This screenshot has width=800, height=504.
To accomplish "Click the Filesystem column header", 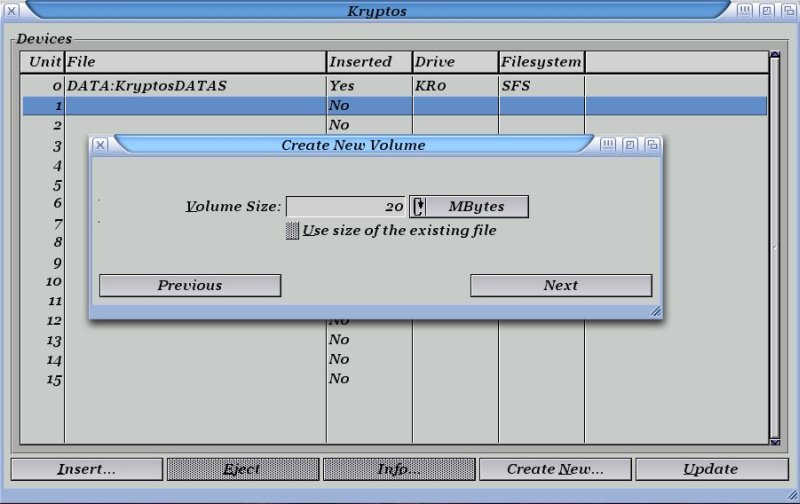I will 542,62.
